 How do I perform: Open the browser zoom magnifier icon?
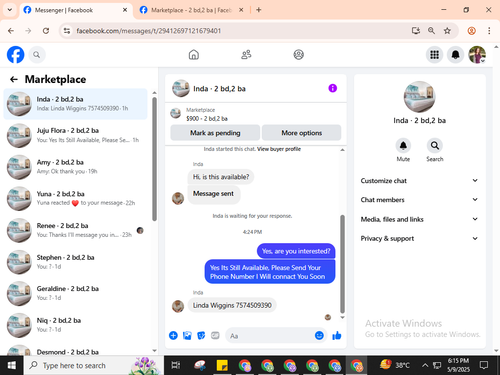(431, 31)
